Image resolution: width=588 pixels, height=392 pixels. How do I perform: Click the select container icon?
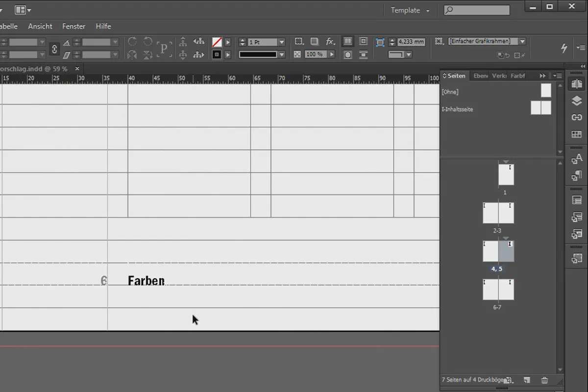[x=183, y=42]
